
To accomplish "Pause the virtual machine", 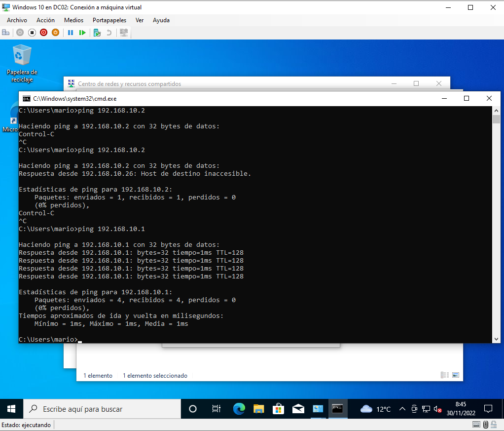I will pyautogui.click(x=71, y=33).
